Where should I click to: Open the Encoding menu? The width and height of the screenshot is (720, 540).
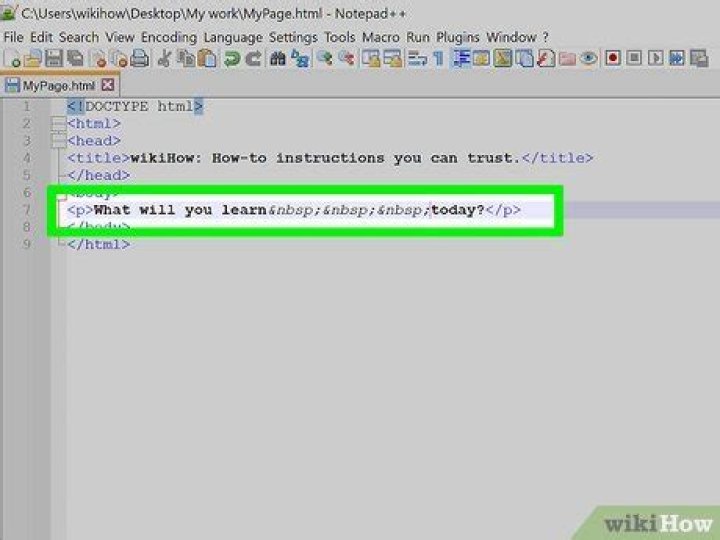168,37
